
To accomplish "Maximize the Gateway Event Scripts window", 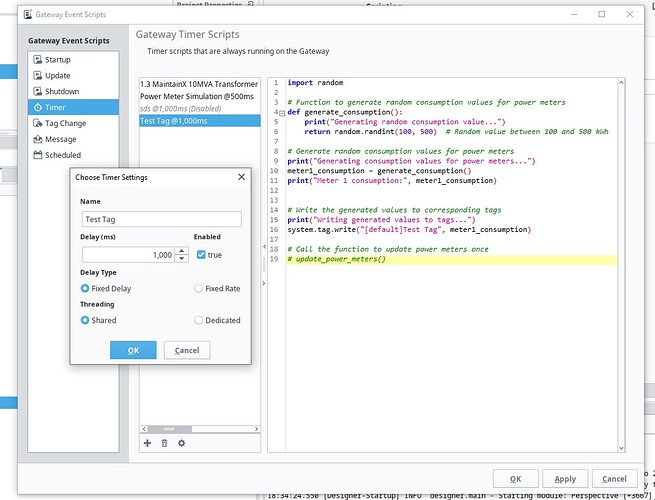I will (x=602, y=14).
